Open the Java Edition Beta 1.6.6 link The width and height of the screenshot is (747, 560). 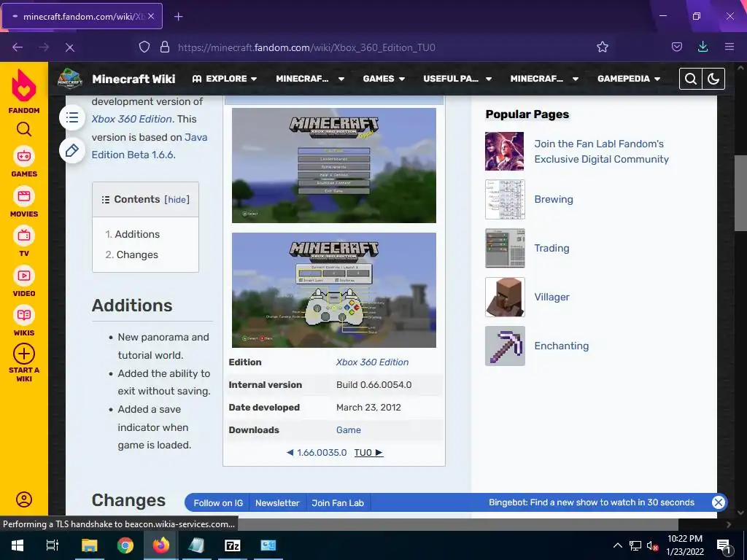150,146
